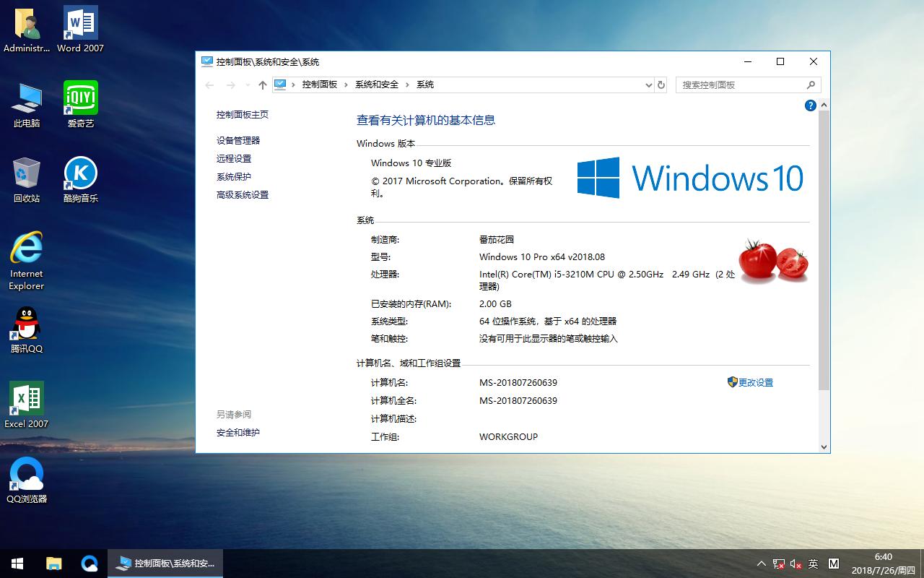Screen dimensions: 924x578
Task: Click the tomato OEM logo image
Action: coord(773,261)
